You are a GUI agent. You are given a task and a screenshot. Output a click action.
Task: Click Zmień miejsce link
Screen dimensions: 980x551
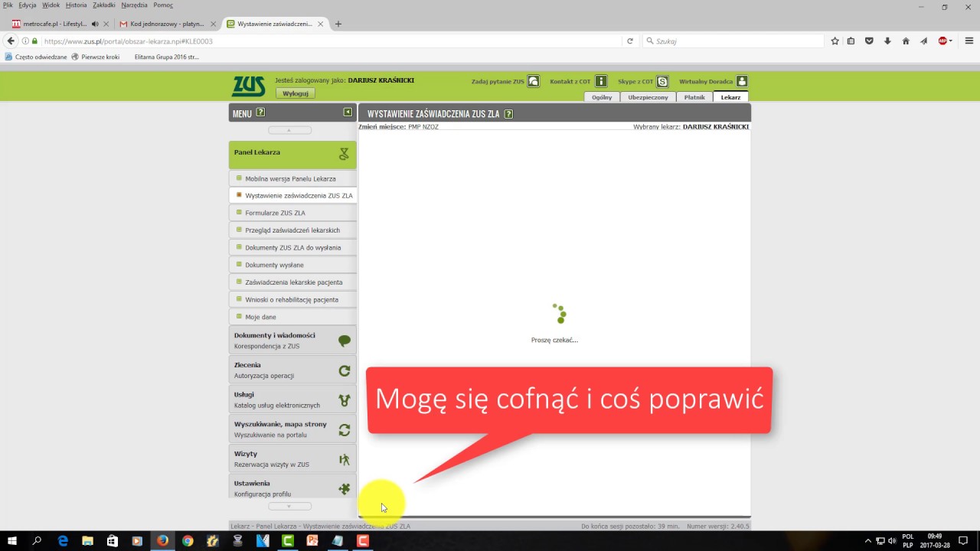382,126
